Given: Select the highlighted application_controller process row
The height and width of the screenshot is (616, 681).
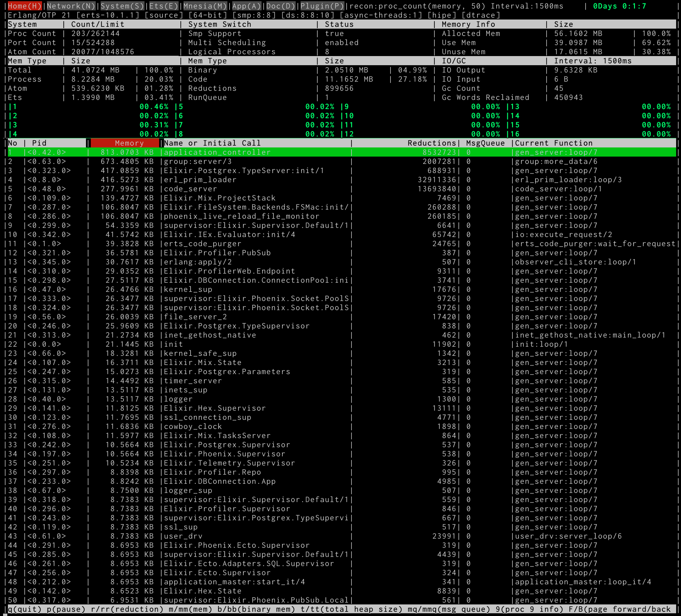Looking at the screenshot, I should [x=216, y=152].
